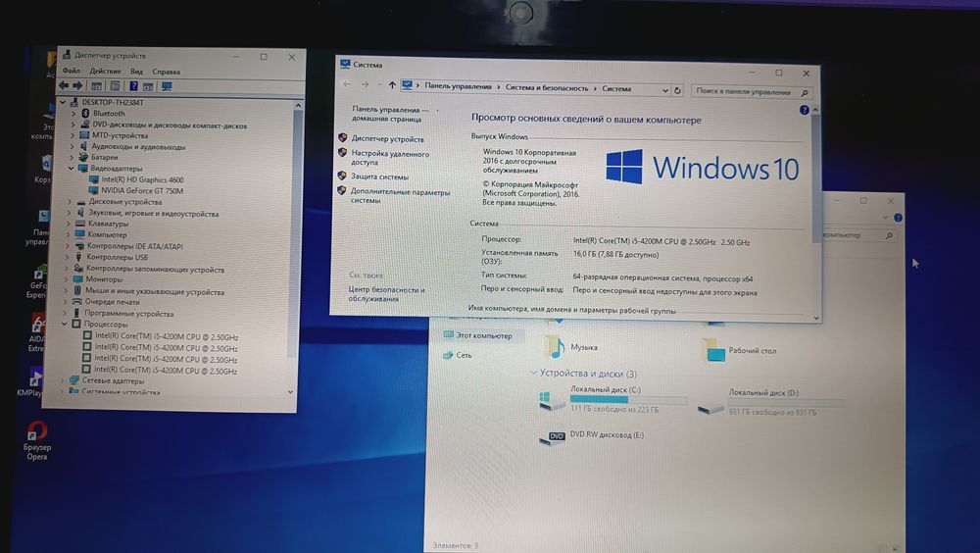Screen dimensions: 980x553
Task: Click the Bluetooth category icon
Action: point(85,113)
